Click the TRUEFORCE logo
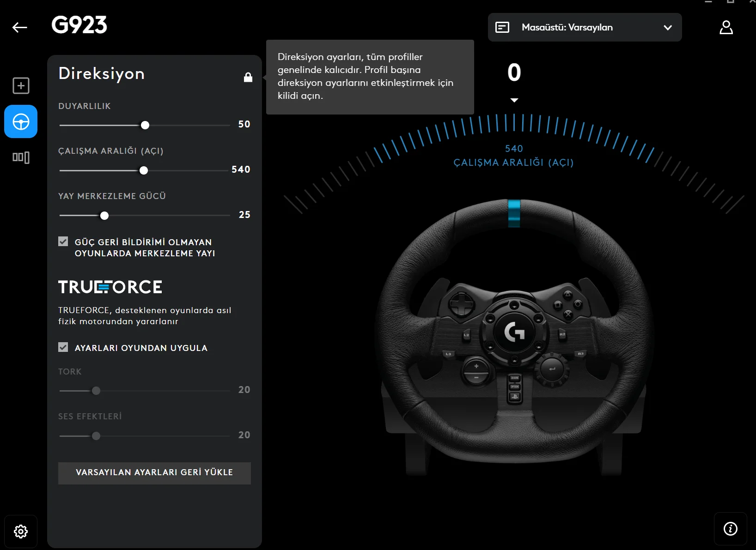This screenshot has width=756, height=550. pyautogui.click(x=110, y=287)
